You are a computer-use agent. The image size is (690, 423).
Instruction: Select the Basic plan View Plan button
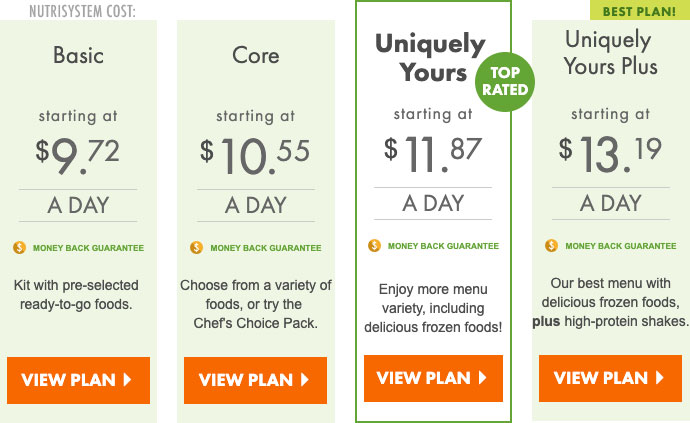point(78,380)
